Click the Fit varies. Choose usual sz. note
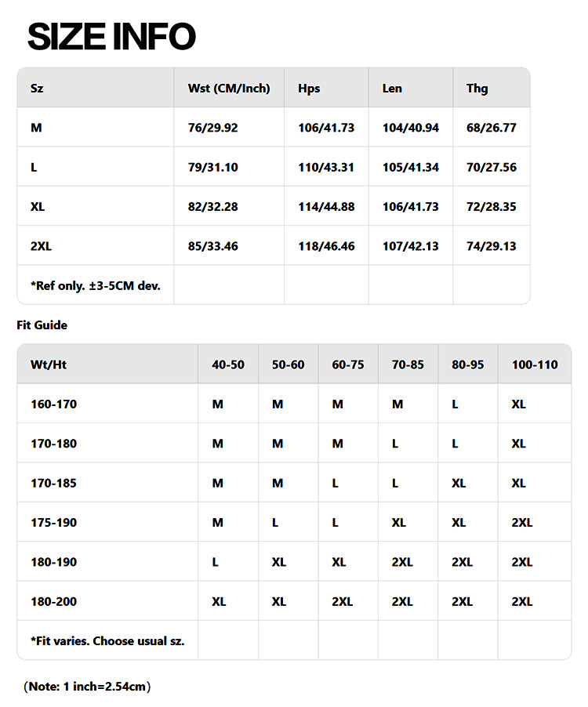588x707 pixels. pos(107,640)
